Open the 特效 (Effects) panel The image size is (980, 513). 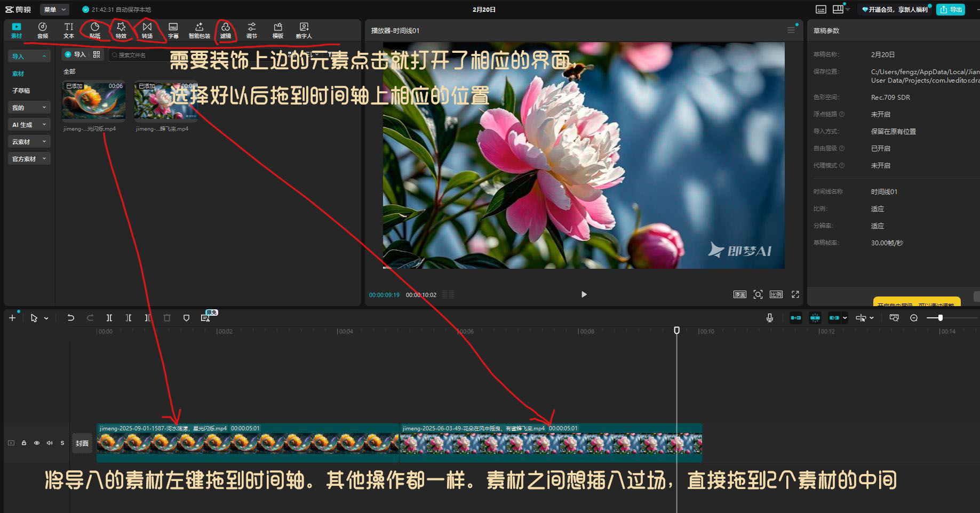pyautogui.click(x=121, y=30)
